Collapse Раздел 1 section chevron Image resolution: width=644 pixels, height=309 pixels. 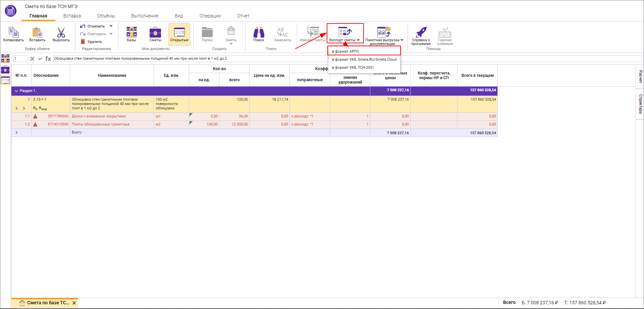pos(16,91)
